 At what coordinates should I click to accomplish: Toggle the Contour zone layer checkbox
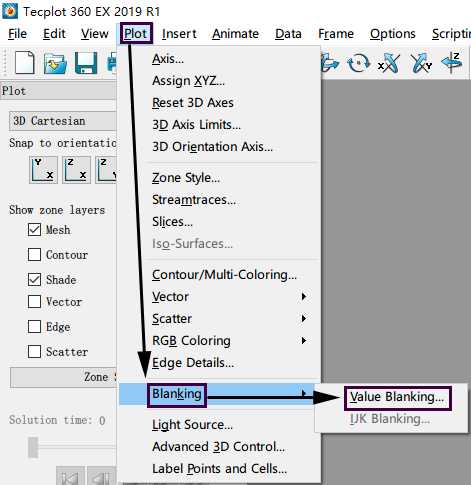click(x=34, y=255)
